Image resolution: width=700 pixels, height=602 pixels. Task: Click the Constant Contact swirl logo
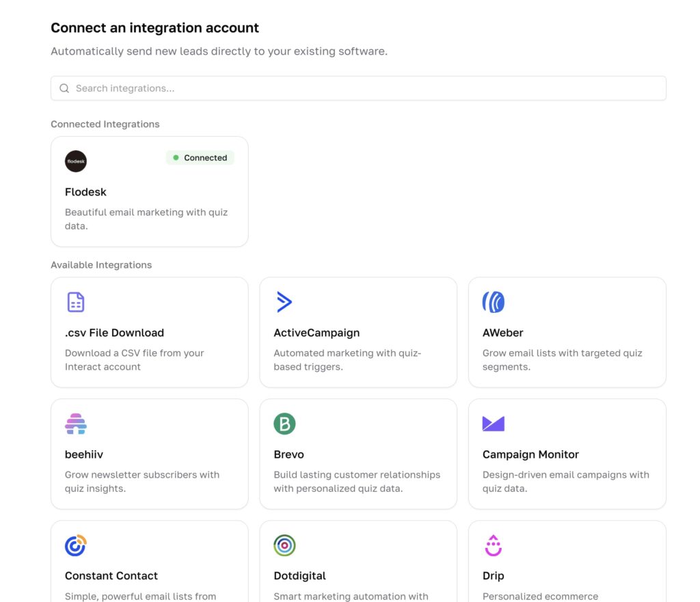76,545
